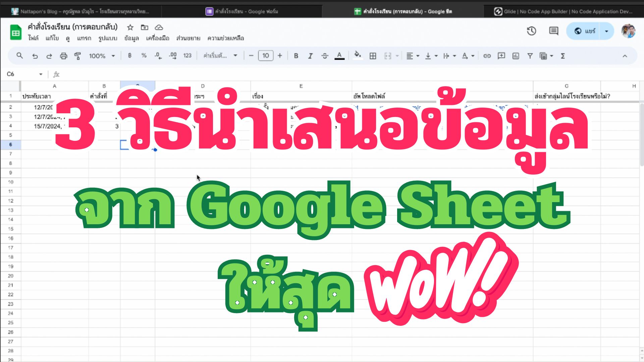Create a filter

click(x=530, y=56)
